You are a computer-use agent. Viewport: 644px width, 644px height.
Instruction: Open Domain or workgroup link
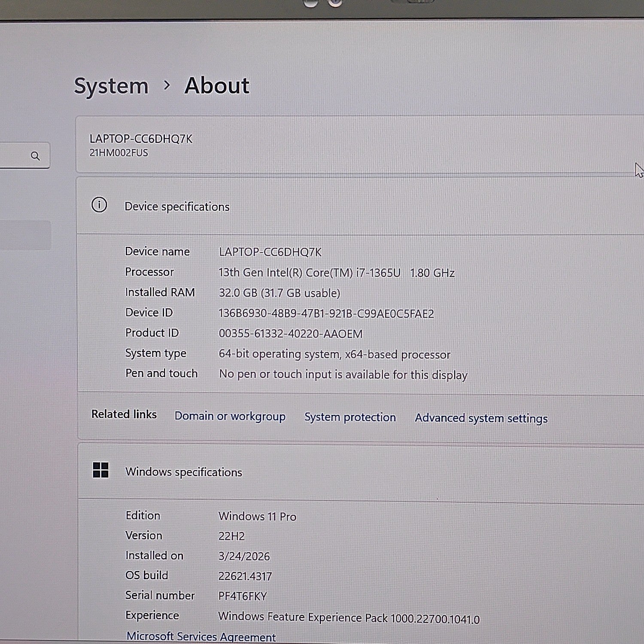tap(230, 416)
